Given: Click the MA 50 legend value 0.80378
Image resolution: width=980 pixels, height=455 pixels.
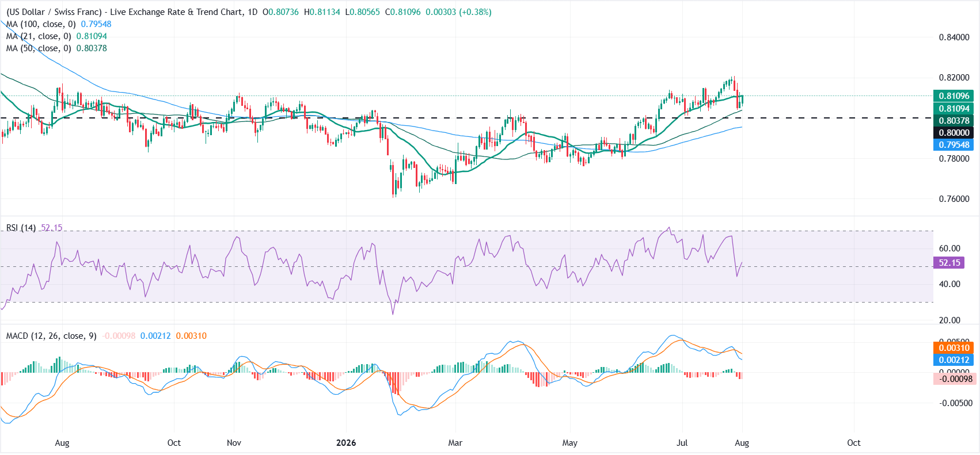Looking at the screenshot, I should pos(92,48).
